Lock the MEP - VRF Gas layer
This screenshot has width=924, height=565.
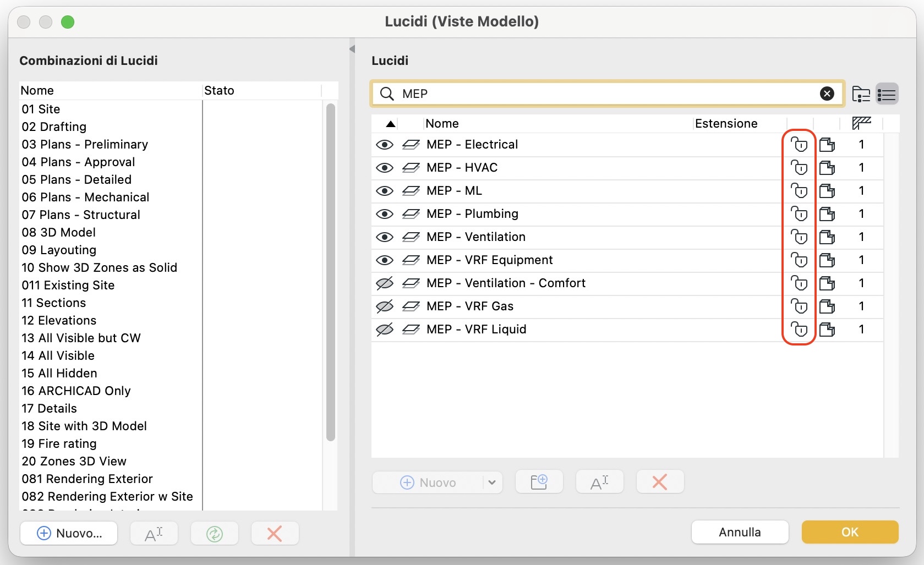tap(799, 306)
